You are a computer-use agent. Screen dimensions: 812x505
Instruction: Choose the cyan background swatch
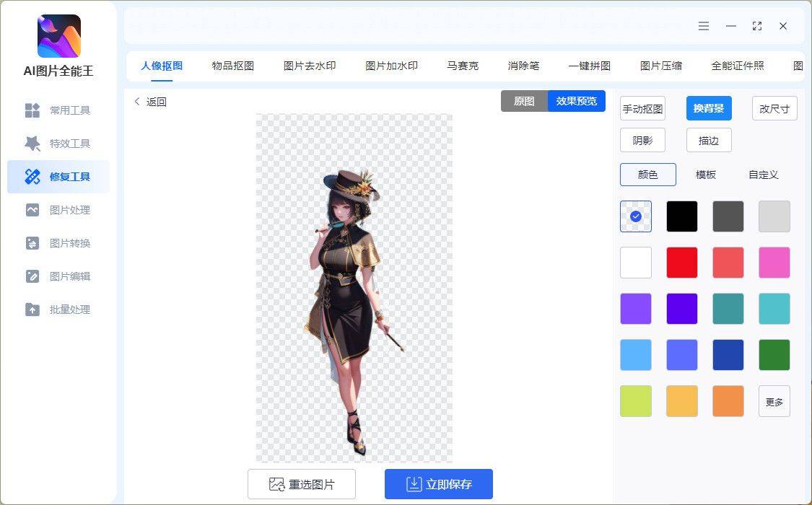774,308
